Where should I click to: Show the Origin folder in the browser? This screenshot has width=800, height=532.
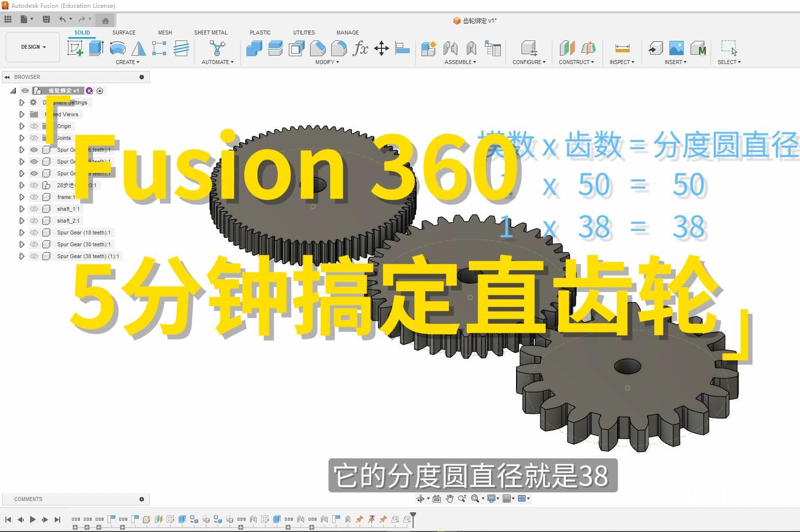pos(34,126)
